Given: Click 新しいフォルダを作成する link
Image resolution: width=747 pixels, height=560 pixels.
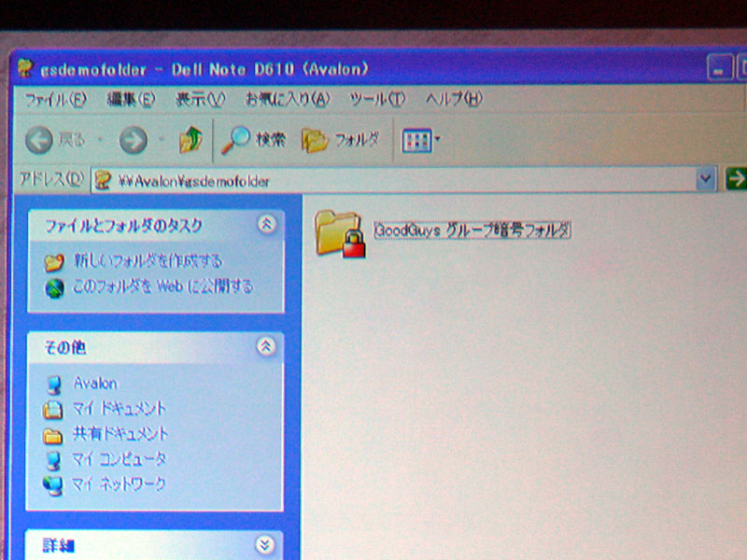Looking at the screenshot, I should [148, 260].
